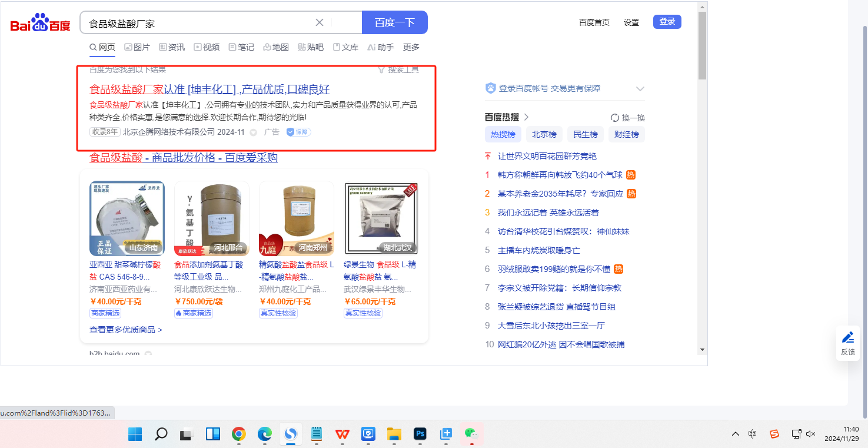Select the 北京榜 tab
This screenshot has width=868, height=448.
[x=544, y=134]
